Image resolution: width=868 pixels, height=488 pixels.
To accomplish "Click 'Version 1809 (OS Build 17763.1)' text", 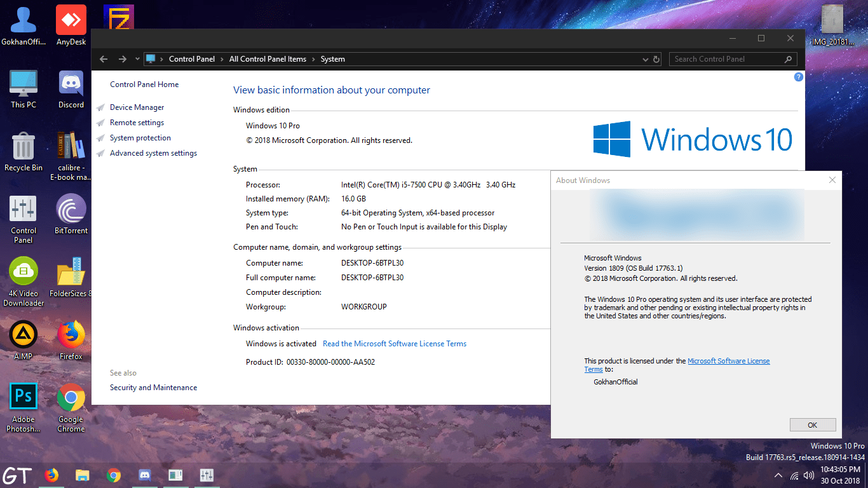I will pyautogui.click(x=634, y=268).
